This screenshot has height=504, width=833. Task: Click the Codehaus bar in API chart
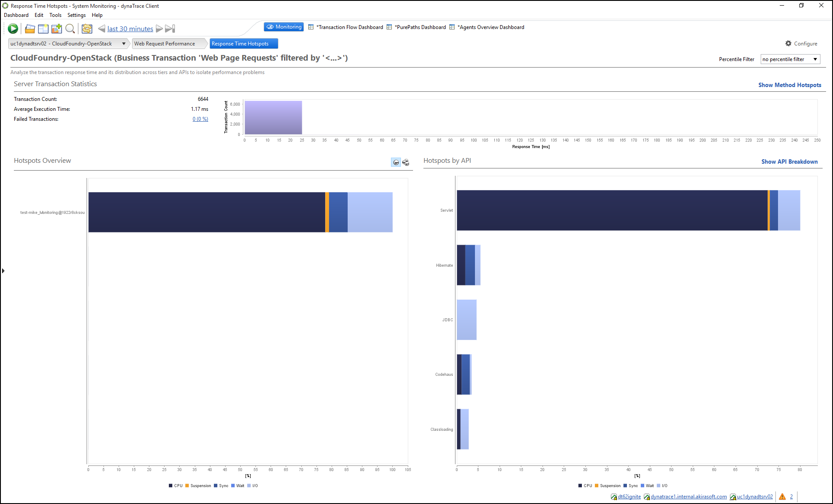pyautogui.click(x=464, y=375)
